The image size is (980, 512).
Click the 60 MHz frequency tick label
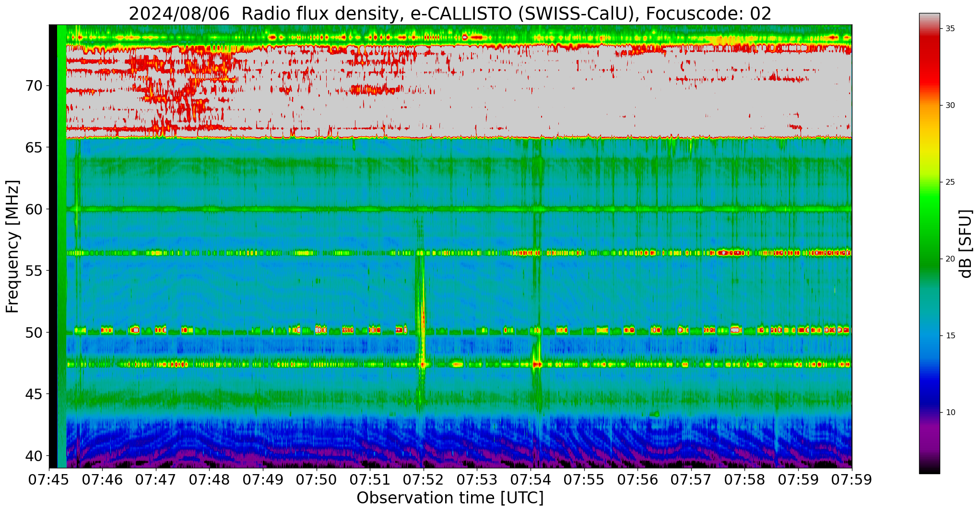click(x=34, y=209)
